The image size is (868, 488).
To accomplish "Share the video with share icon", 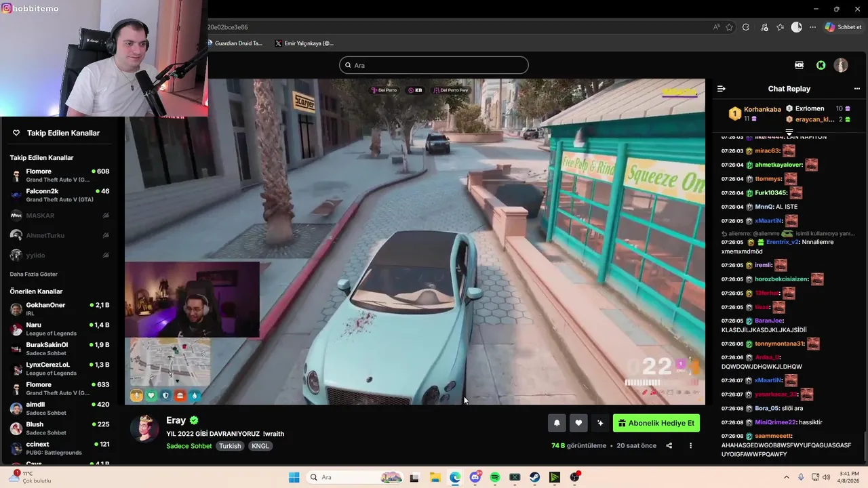I will coord(669,445).
